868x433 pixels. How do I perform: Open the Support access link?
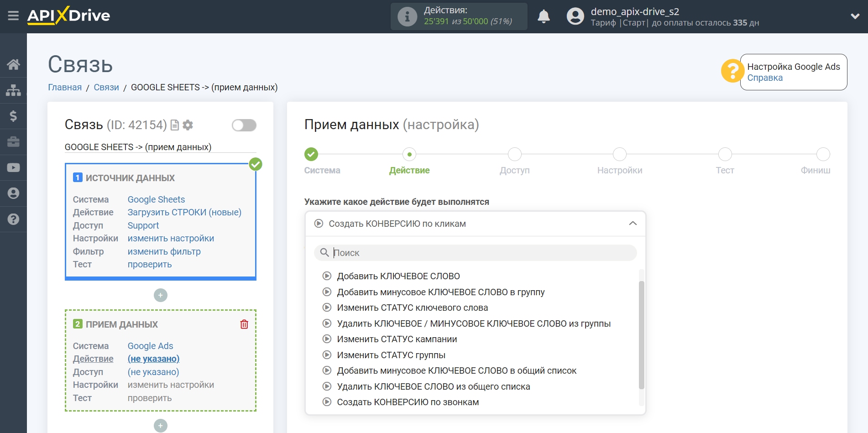point(143,225)
